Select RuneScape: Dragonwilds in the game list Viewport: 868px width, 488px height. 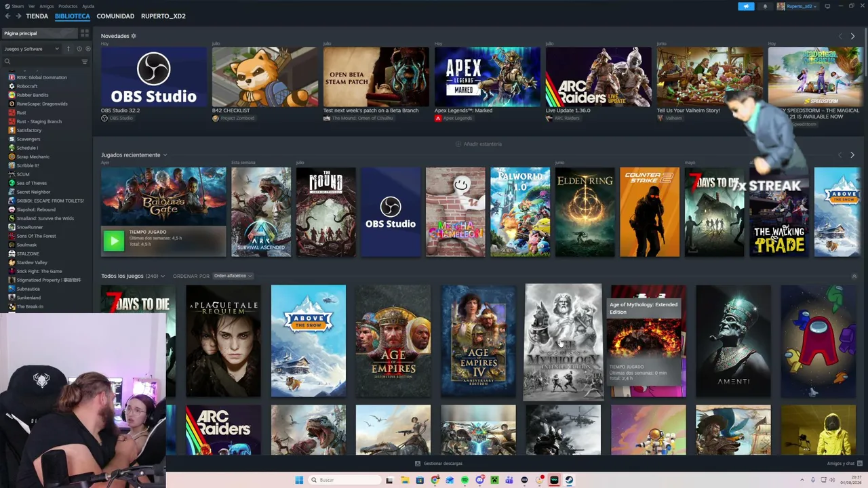point(43,104)
